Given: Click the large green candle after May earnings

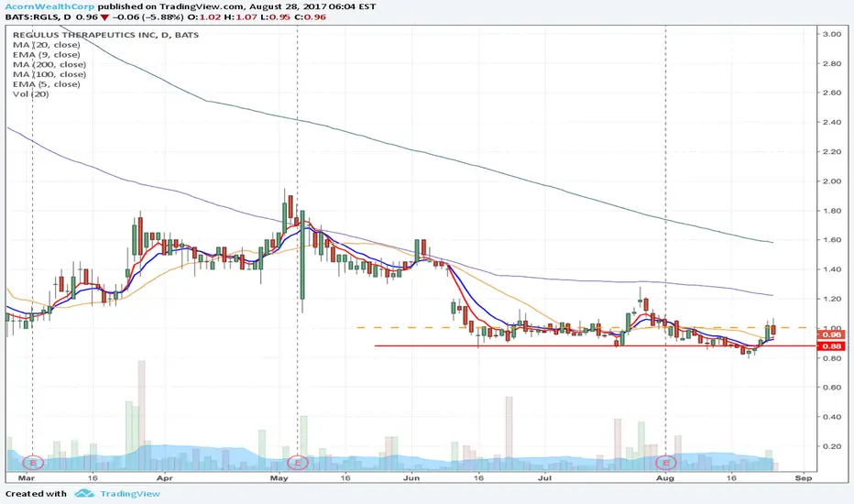Looking at the screenshot, I should pyautogui.click(x=301, y=255).
